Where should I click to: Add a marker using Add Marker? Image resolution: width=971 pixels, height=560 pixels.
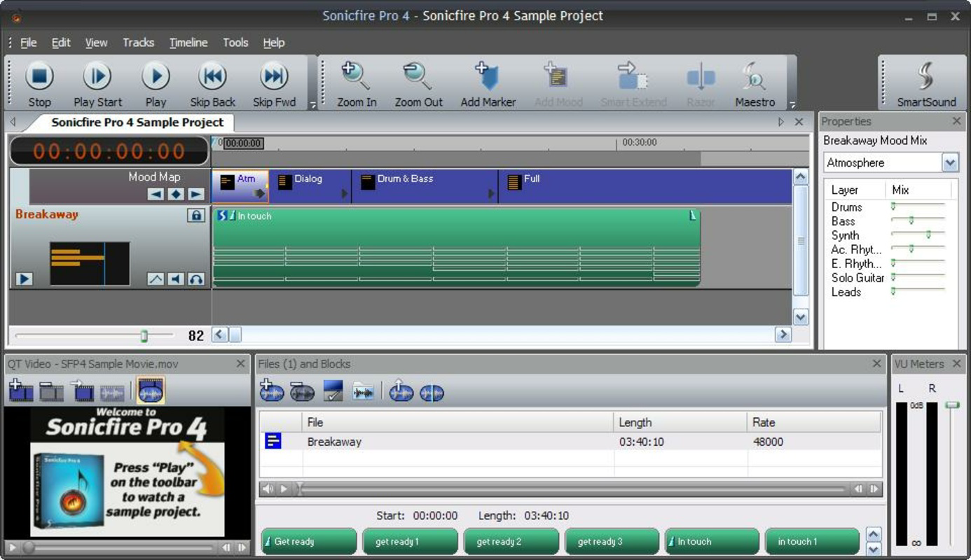(x=488, y=83)
